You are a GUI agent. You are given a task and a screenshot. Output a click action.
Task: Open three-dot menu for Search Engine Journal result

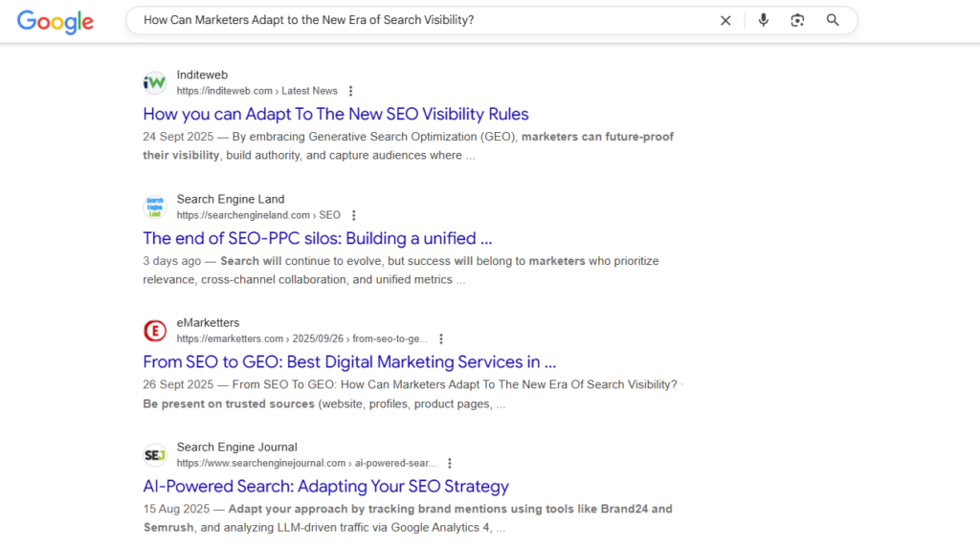[450, 463]
